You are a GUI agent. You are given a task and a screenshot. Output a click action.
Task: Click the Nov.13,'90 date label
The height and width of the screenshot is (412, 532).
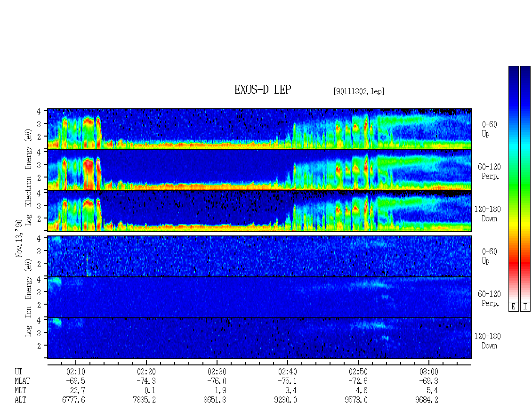coord(19,238)
